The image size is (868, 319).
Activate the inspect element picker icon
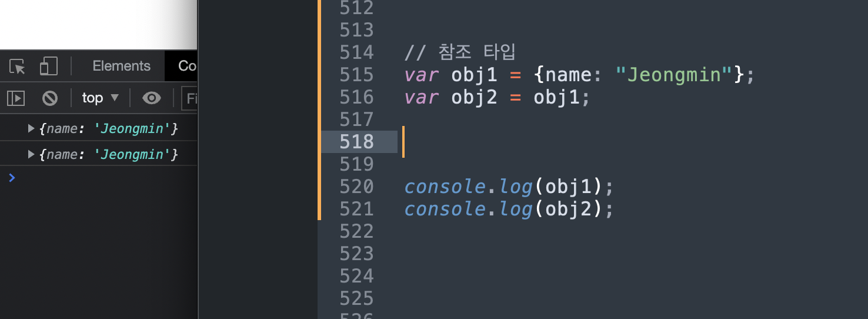(18, 67)
